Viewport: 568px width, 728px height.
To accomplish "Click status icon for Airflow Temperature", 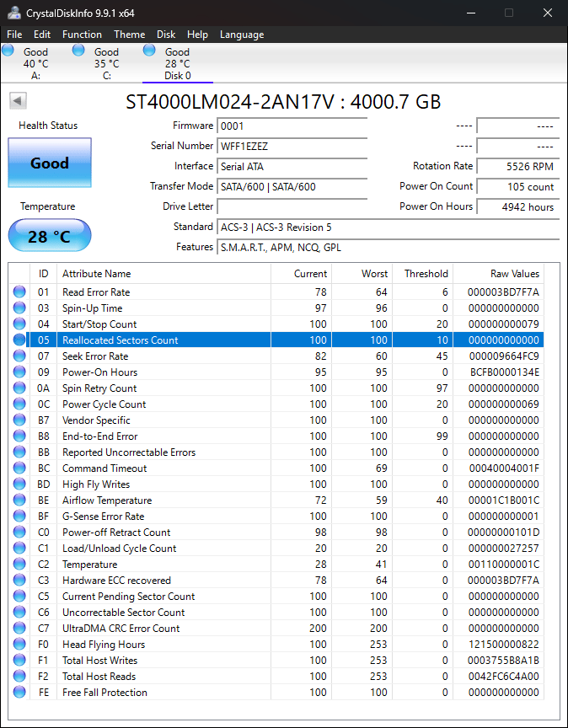I will pyautogui.click(x=19, y=500).
